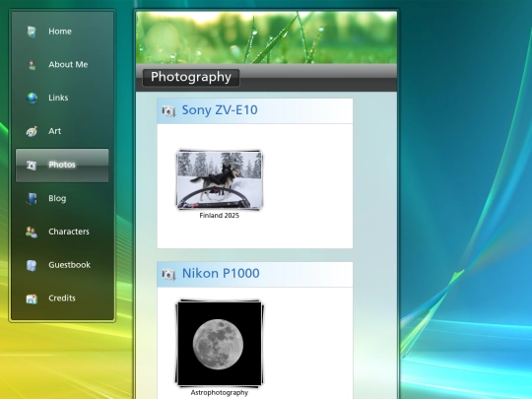Viewport: 532px width, 399px height.
Task: Click the Sony ZV-E10 heading
Action: pos(220,110)
